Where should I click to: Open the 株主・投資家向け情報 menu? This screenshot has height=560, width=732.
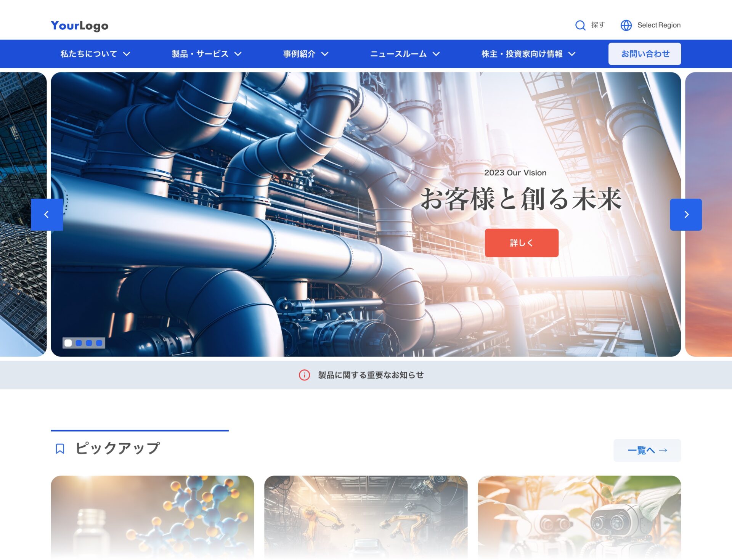click(x=522, y=54)
